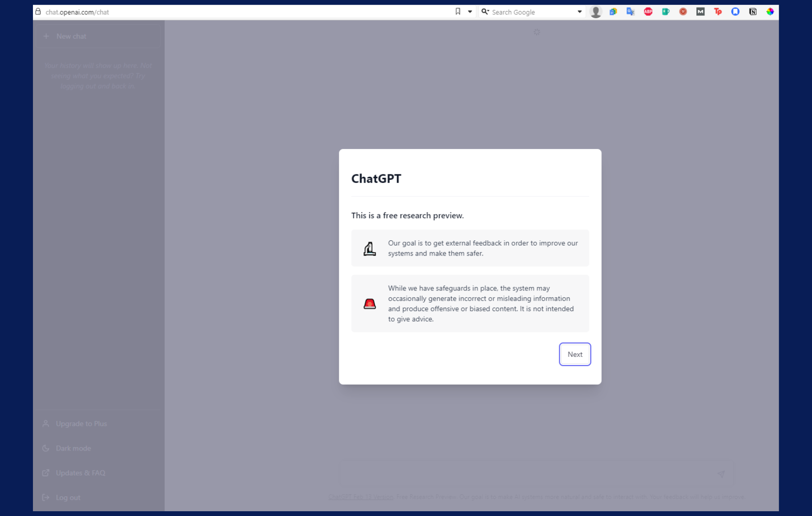
Task: Open Updates & FAQ link
Action: tap(80, 473)
